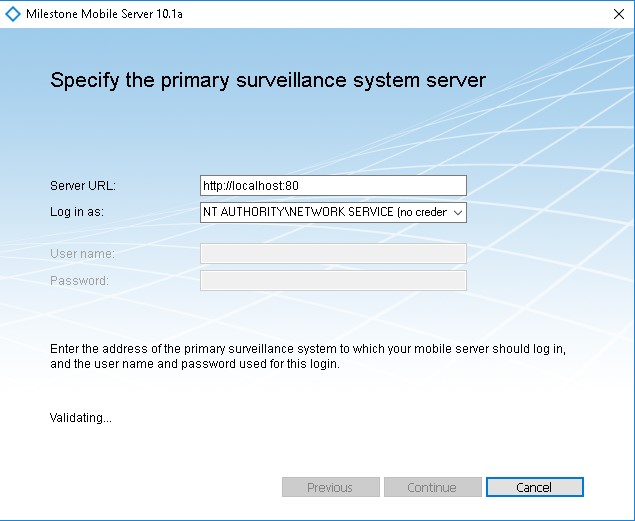
Task: Click the 'Validating...' status text
Action: click(81, 417)
